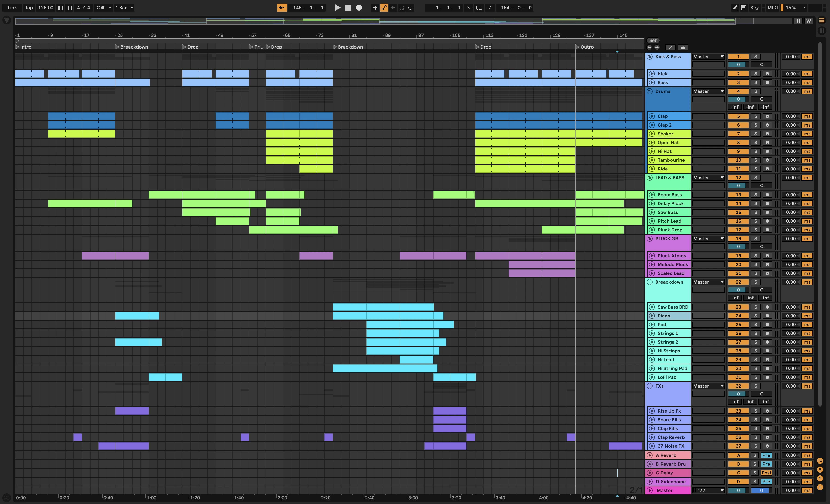The height and width of the screenshot is (504, 830).
Task: Toggle Mixer section via M button
Action: [820, 478]
